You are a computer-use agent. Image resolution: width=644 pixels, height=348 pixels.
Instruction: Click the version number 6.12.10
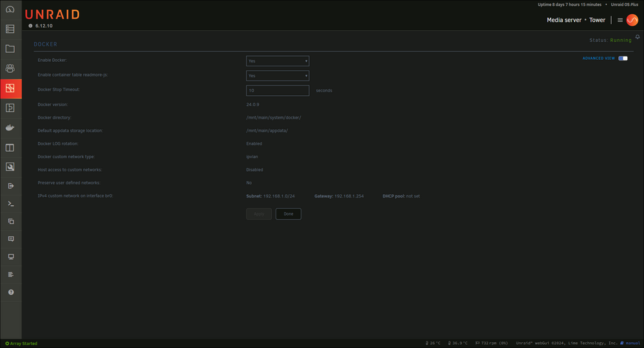[x=44, y=26]
